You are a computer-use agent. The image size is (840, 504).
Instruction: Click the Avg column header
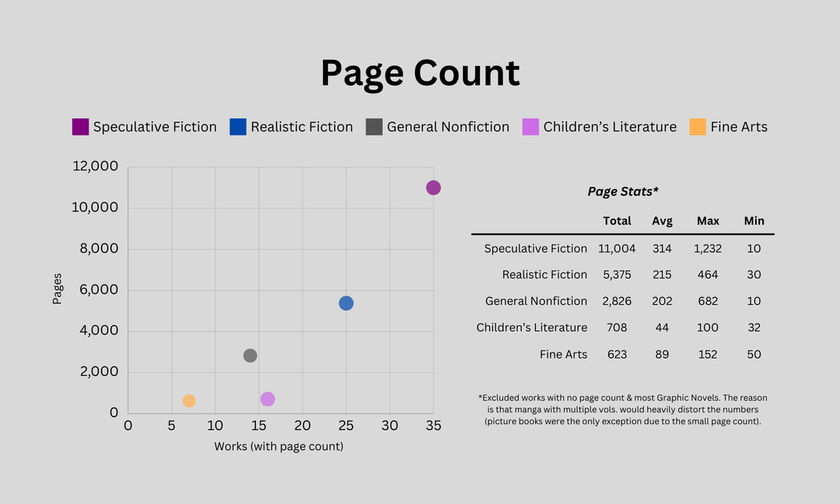pos(662,221)
